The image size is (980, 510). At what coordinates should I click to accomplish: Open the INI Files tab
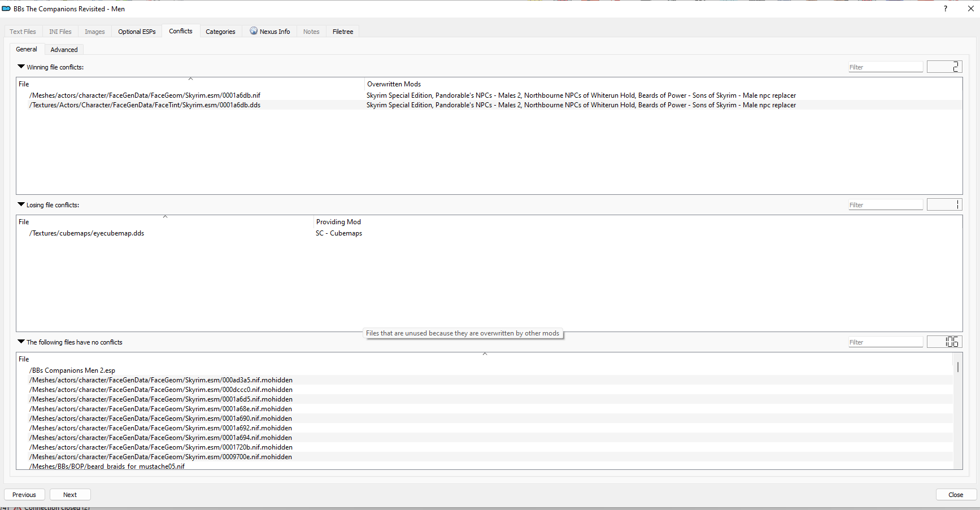(60, 32)
